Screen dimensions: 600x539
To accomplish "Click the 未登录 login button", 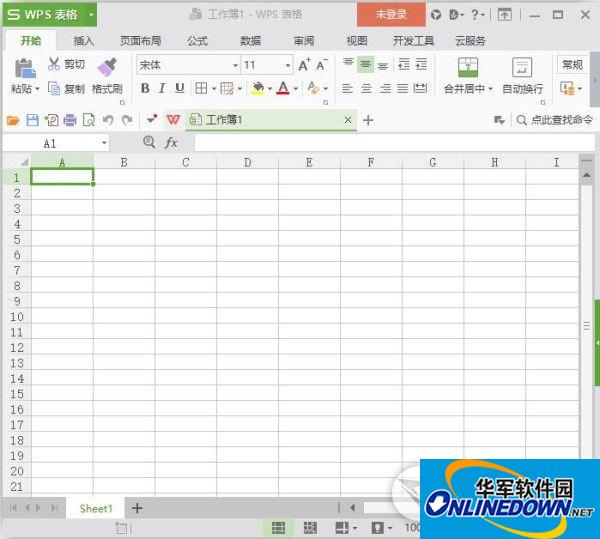I will pyautogui.click(x=391, y=15).
